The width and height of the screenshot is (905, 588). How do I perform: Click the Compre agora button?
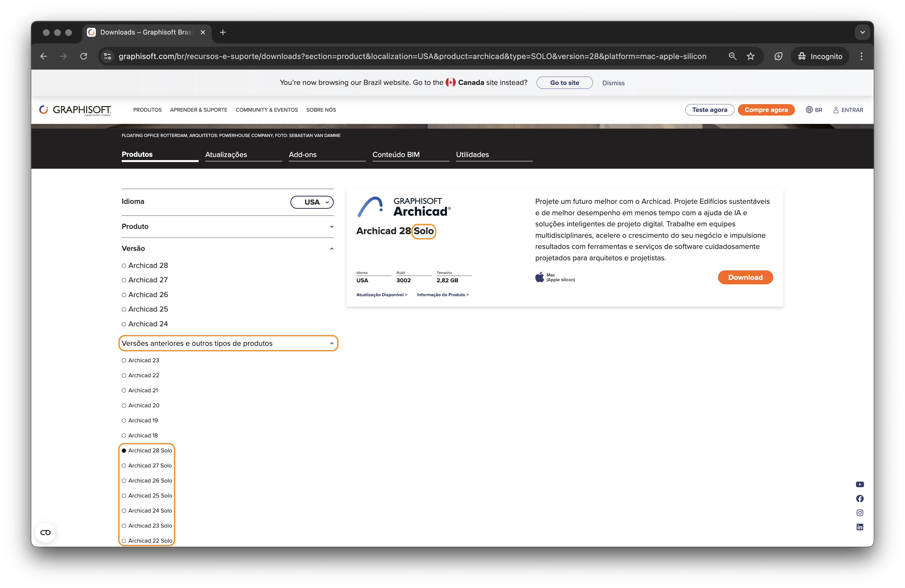[766, 110]
